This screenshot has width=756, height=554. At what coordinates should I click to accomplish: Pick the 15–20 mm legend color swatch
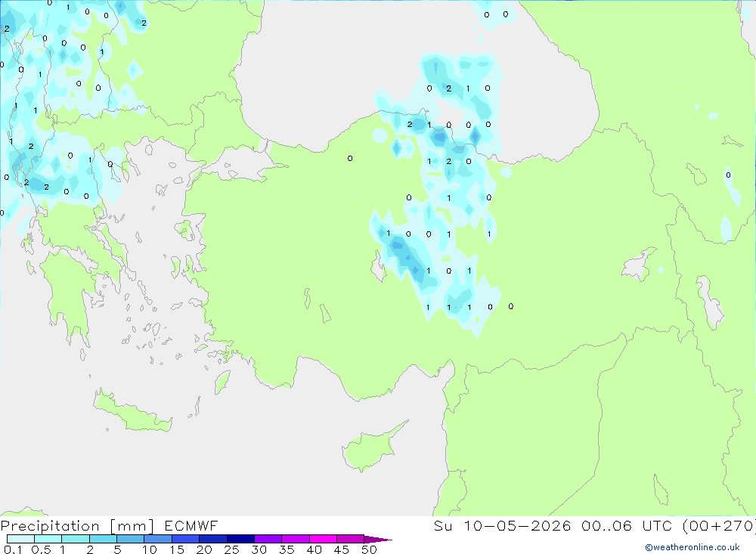(186, 539)
